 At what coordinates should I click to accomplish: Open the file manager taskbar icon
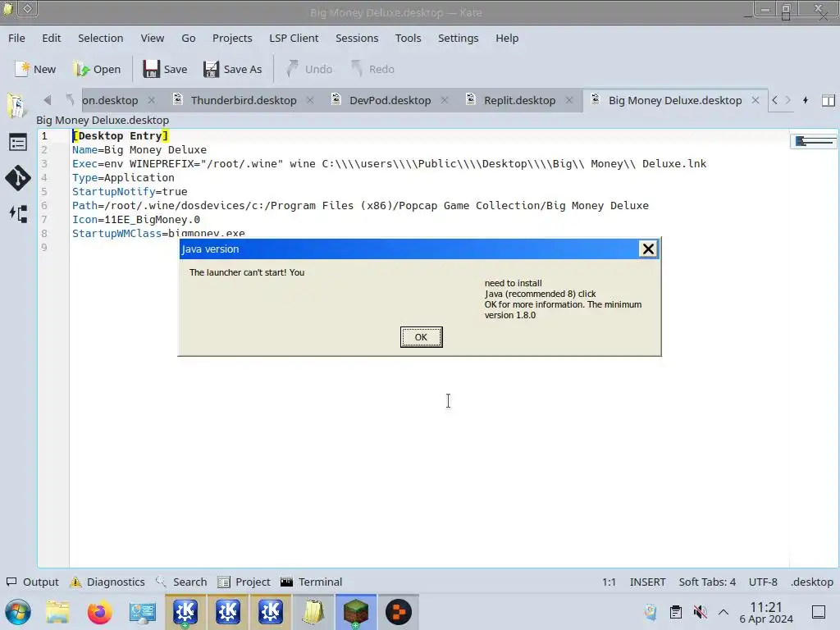(x=57, y=612)
